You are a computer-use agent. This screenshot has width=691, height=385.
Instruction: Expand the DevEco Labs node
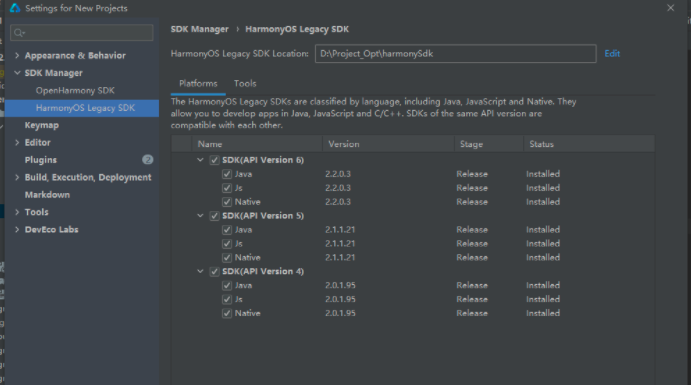tap(17, 230)
